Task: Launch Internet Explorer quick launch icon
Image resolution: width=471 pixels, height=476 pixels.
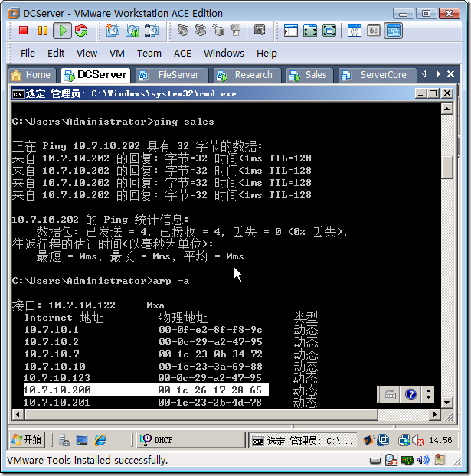Action: pyautogui.click(x=100, y=440)
